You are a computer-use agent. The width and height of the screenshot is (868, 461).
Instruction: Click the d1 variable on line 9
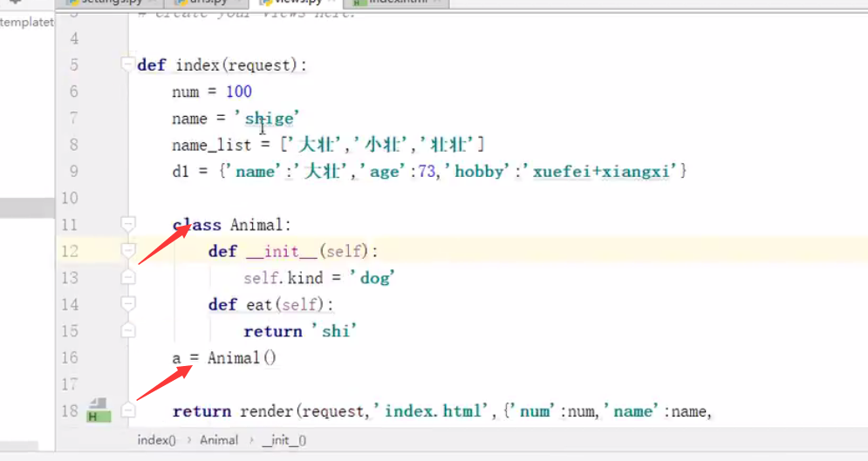coord(181,172)
